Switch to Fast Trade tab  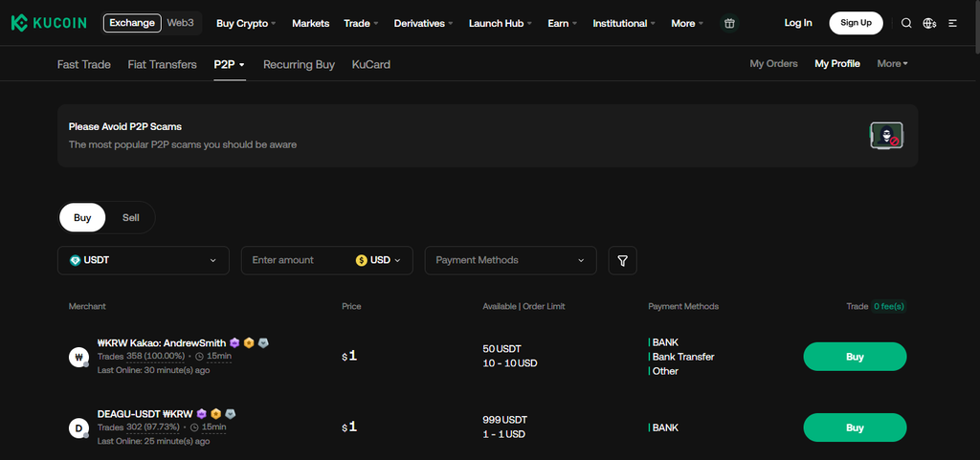(x=84, y=64)
